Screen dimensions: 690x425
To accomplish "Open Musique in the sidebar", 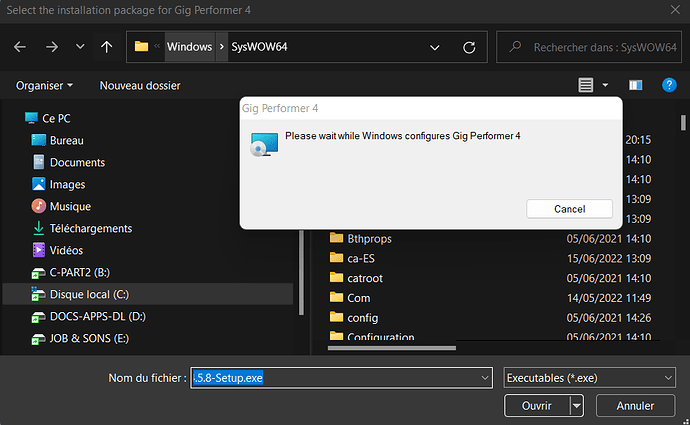I will pos(70,206).
